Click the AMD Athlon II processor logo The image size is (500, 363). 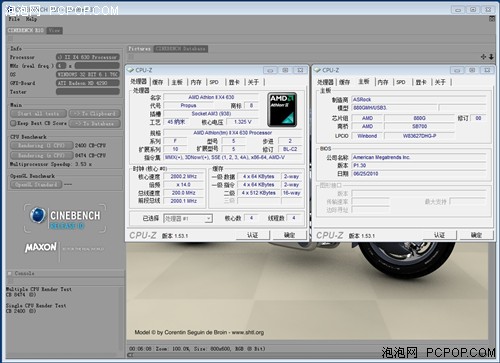pos(282,110)
